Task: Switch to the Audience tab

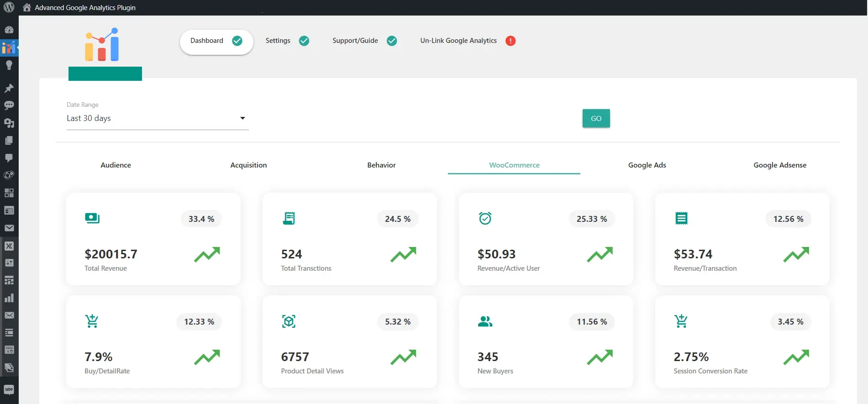Action: click(116, 165)
